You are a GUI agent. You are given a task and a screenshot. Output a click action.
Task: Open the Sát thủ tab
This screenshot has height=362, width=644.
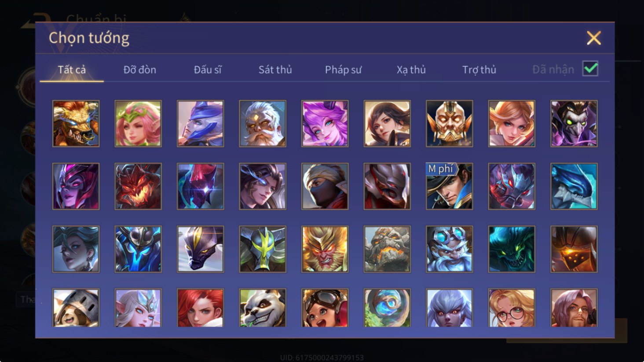pos(275,69)
